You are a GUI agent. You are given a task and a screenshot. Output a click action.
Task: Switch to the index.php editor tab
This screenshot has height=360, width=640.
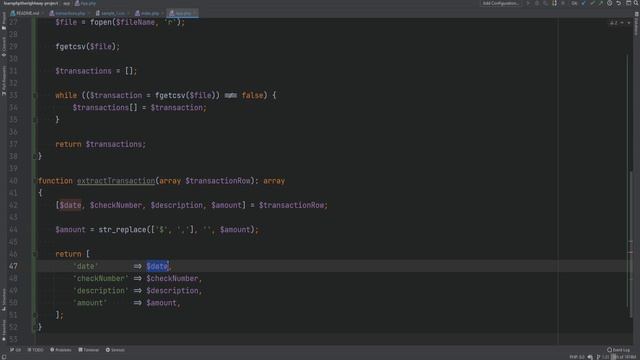(149, 13)
